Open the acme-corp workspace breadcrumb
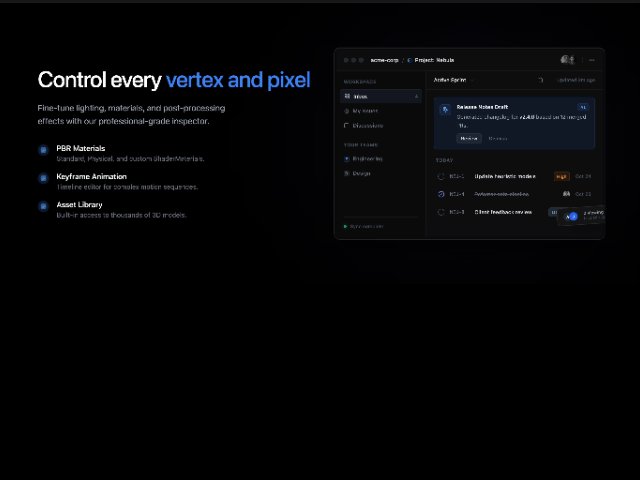Image resolution: width=640 pixels, height=480 pixels. (x=384, y=60)
